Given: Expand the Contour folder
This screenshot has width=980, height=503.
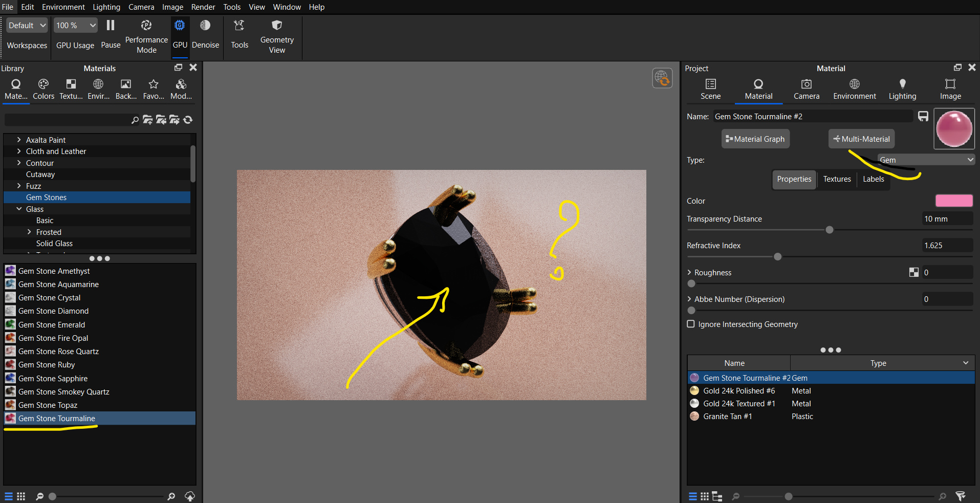Looking at the screenshot, I should tap(19, 163).
